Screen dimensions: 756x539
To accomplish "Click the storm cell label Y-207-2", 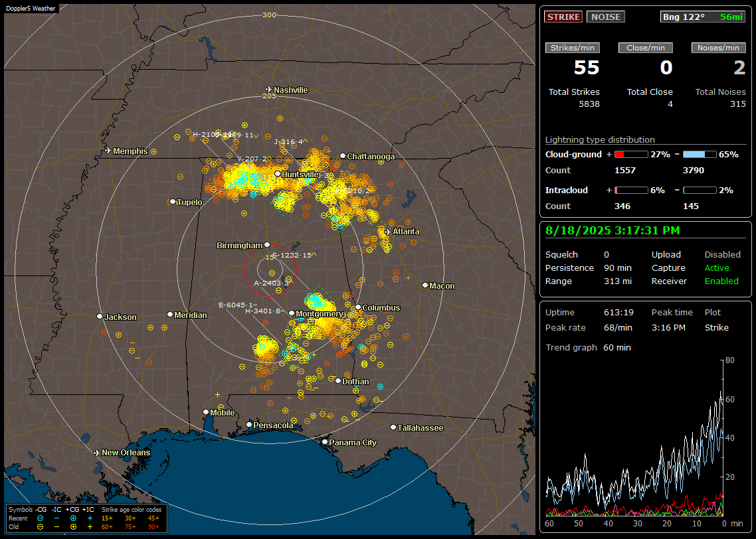I will 252,159.
